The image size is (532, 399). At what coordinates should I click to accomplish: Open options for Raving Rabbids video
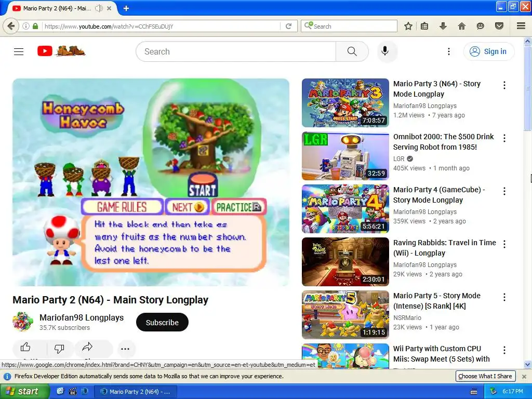(504, 244)
